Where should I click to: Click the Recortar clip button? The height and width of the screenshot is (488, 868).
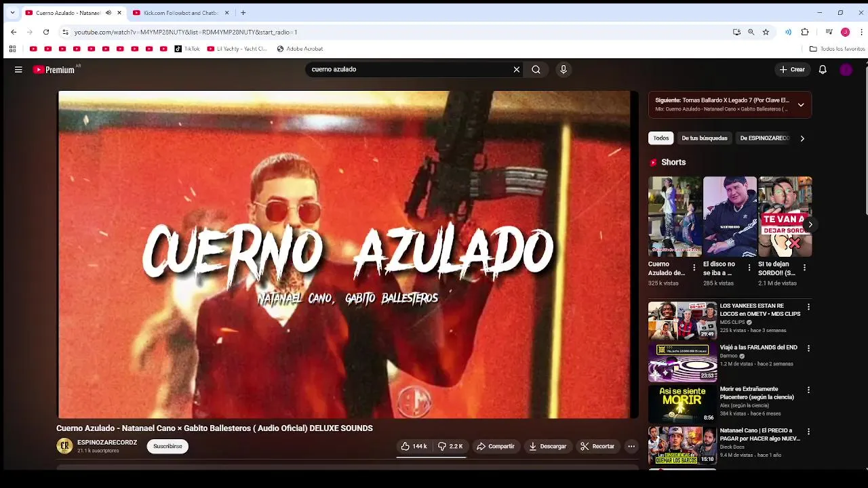click(597, 446)
